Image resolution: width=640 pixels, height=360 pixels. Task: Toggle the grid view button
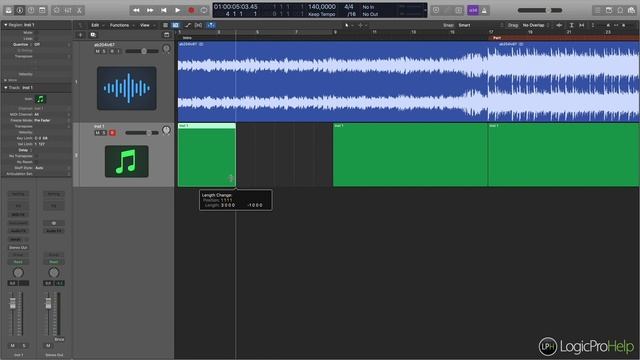pyautogui.click(x=176, y=25)
